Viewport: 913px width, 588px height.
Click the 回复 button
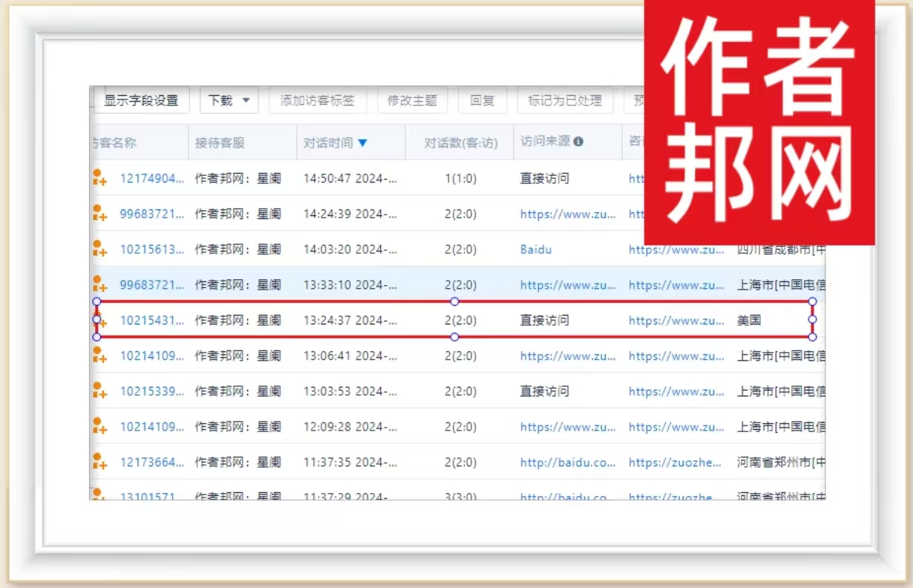click(482, 101)
